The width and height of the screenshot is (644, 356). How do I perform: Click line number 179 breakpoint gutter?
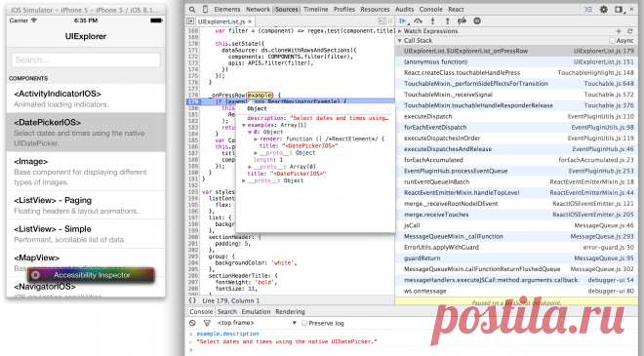tap(193, 101)
